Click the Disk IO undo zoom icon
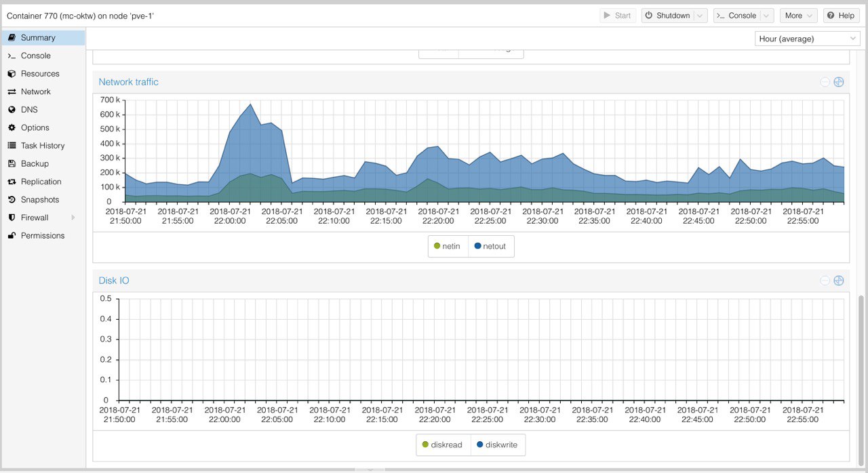This screenshot has height=473, width=868. click(x=825, y=281)
